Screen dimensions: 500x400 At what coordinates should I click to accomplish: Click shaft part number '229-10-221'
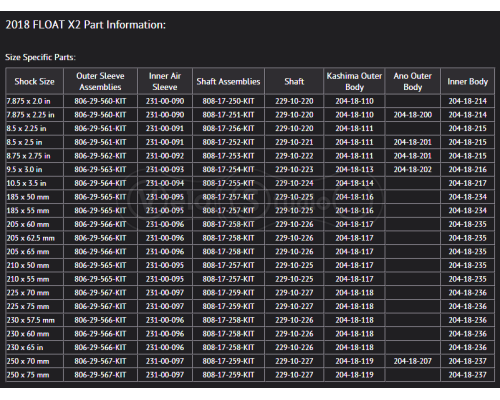[294, 142]
